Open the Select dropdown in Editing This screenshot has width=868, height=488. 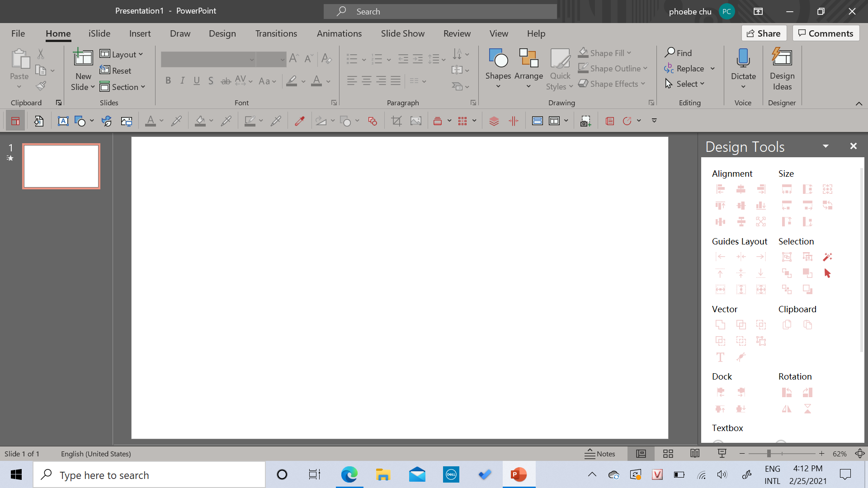[685, 84]
